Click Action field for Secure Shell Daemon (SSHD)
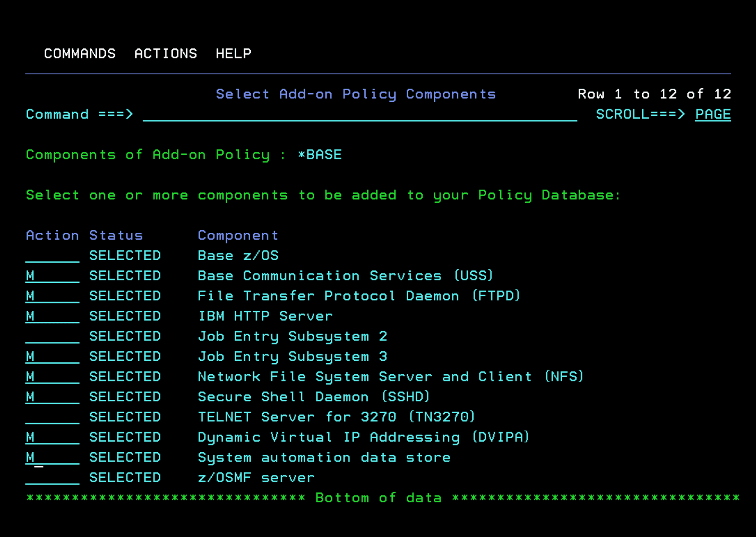The image size is (756, 537). 52,397
